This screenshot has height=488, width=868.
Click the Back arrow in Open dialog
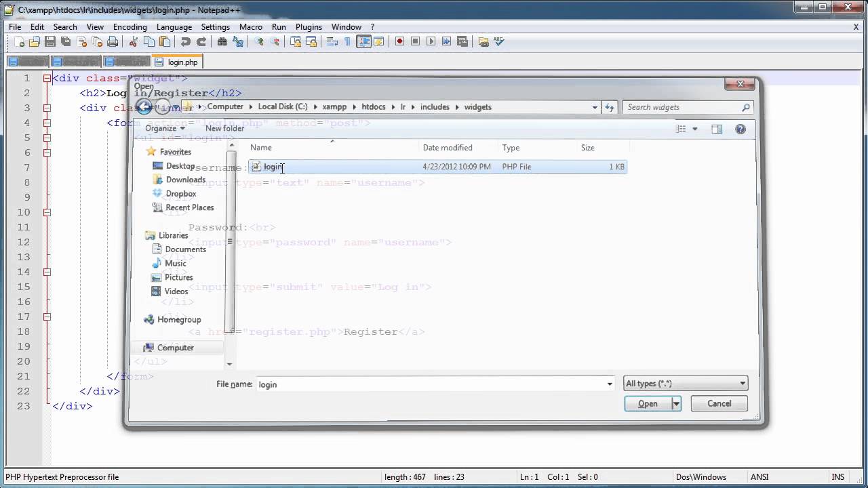pos(144,107)
